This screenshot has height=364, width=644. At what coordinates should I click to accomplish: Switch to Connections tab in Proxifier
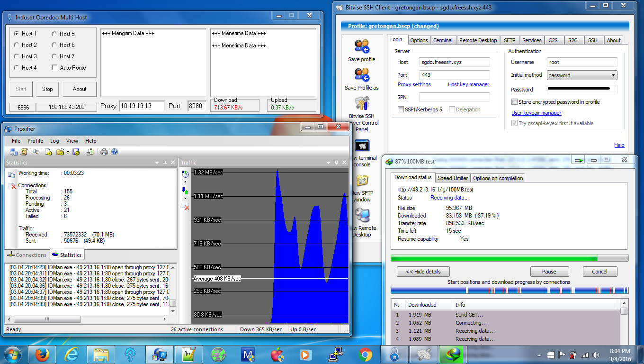(27, 255)
